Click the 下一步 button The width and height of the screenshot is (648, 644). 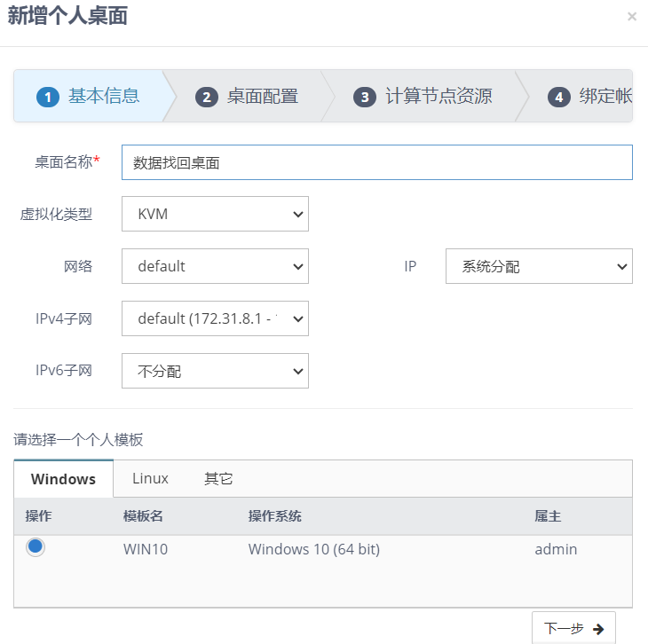coord(573,628)
